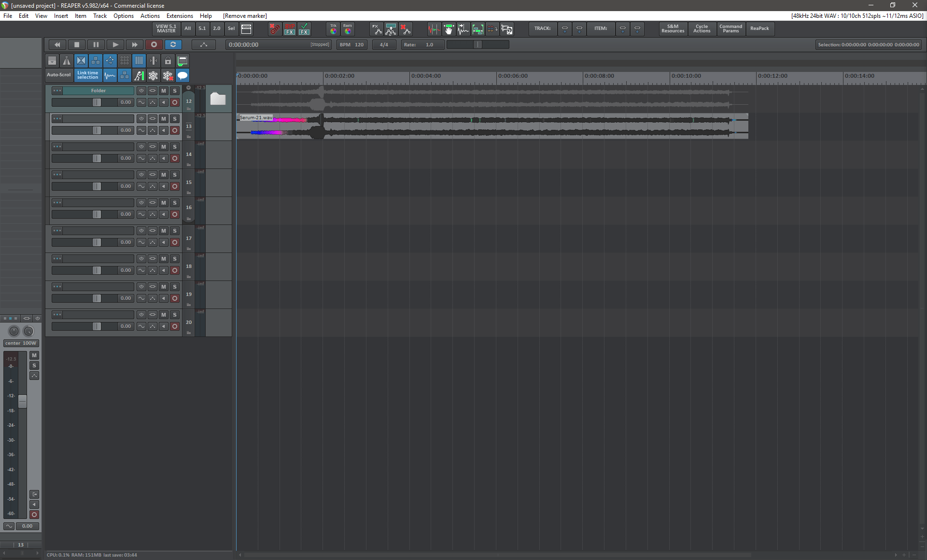The height and width of the screenshot is (560, 927).
Task: Toggle metronome in main toolbar
Action: click(x=67, y=61)
